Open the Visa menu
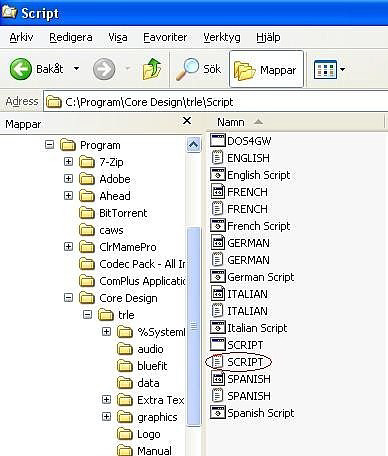Screen dimensions: 388x456 click(x=118, y=37)
